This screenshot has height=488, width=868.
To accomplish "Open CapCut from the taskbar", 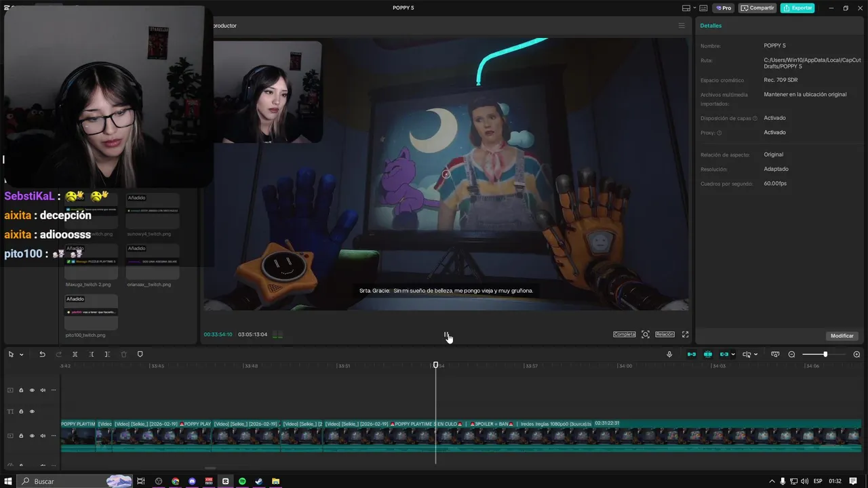I will coord(225,481).
